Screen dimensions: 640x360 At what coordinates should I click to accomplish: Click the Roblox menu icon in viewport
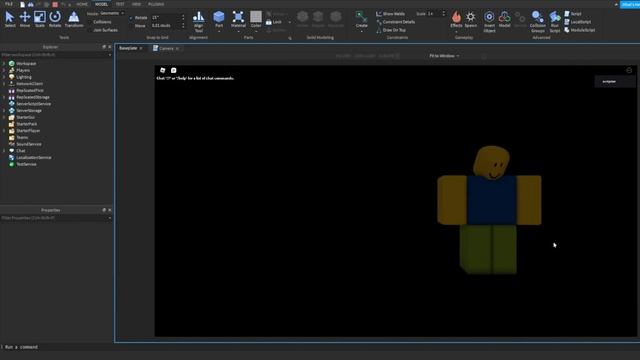click(162, 70)
